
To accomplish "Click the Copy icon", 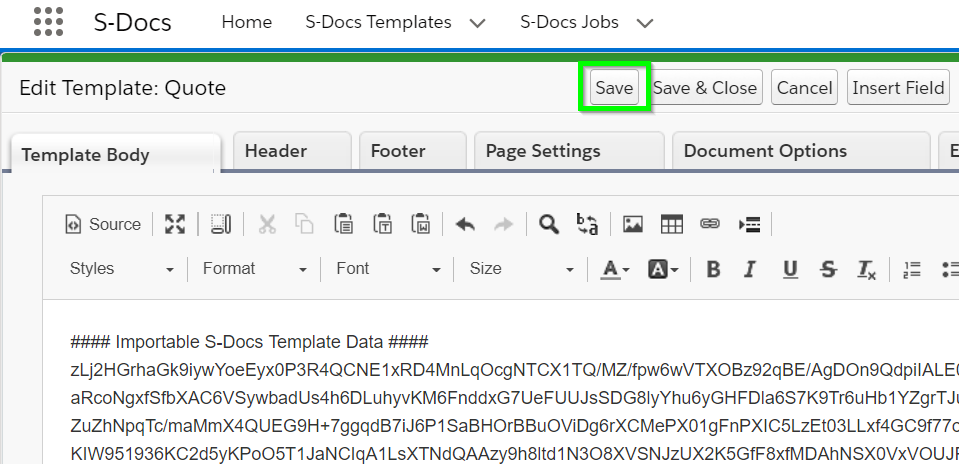I will pos(304,224).
